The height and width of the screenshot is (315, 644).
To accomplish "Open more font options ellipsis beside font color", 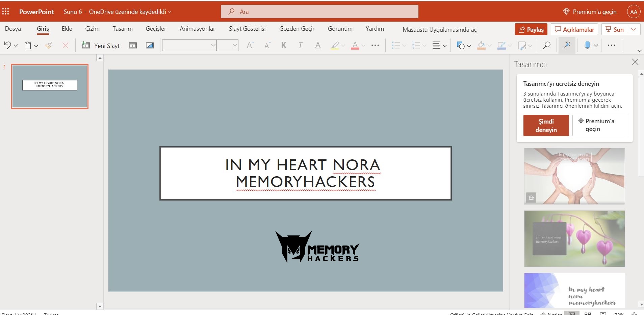I will tap(375, 45).
